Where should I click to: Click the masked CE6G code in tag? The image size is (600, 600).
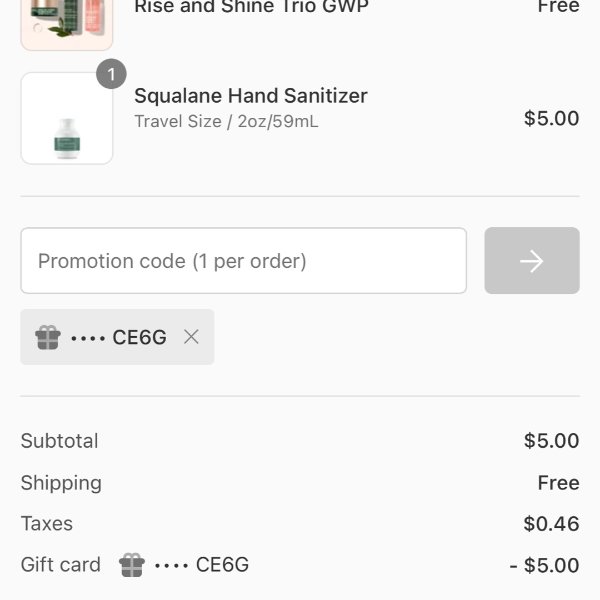pyautogui.click(x=119, y=337)
